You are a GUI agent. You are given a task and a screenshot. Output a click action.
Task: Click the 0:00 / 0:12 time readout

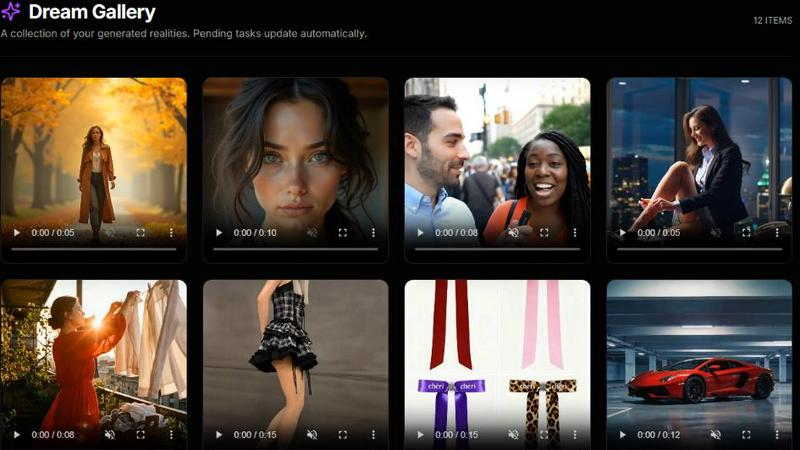coord(659,435)
